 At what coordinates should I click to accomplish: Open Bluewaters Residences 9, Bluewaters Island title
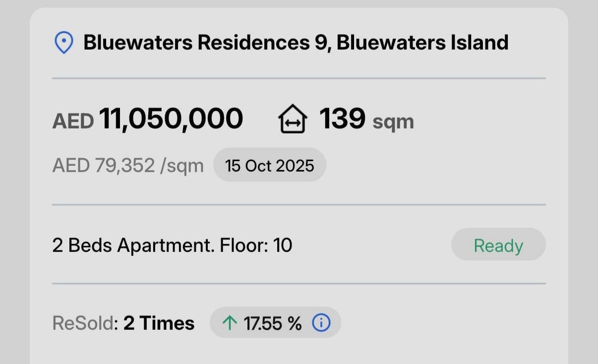click(x=297, y=42)
